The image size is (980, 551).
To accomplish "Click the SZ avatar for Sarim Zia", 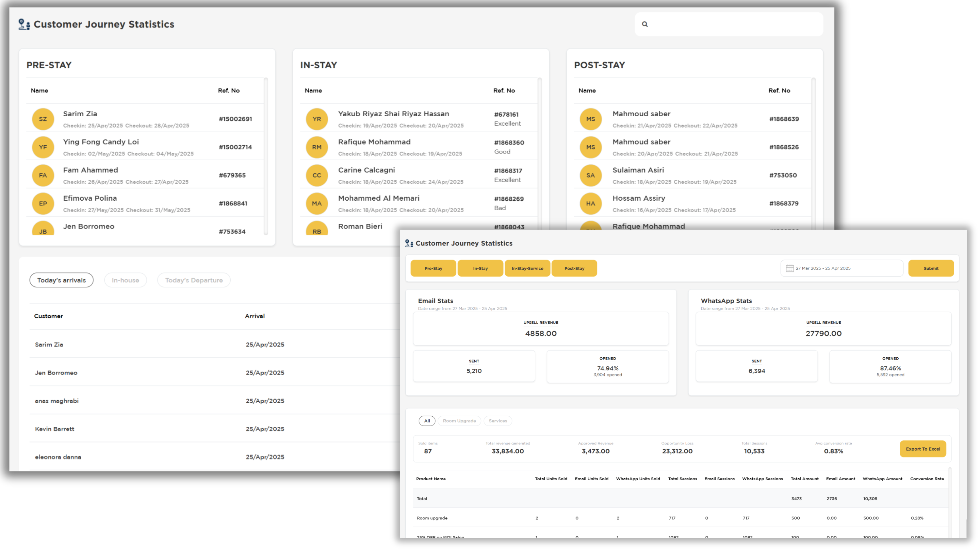I will 43,119.
